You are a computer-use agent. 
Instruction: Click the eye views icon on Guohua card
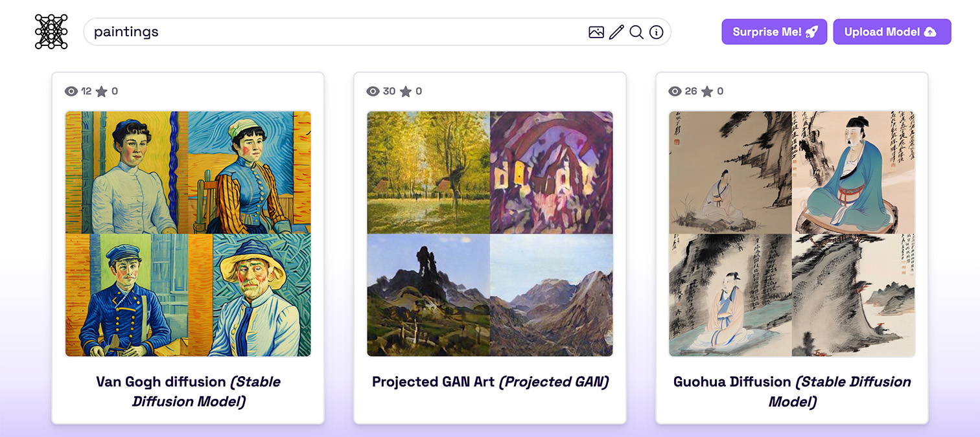[675, 91]
